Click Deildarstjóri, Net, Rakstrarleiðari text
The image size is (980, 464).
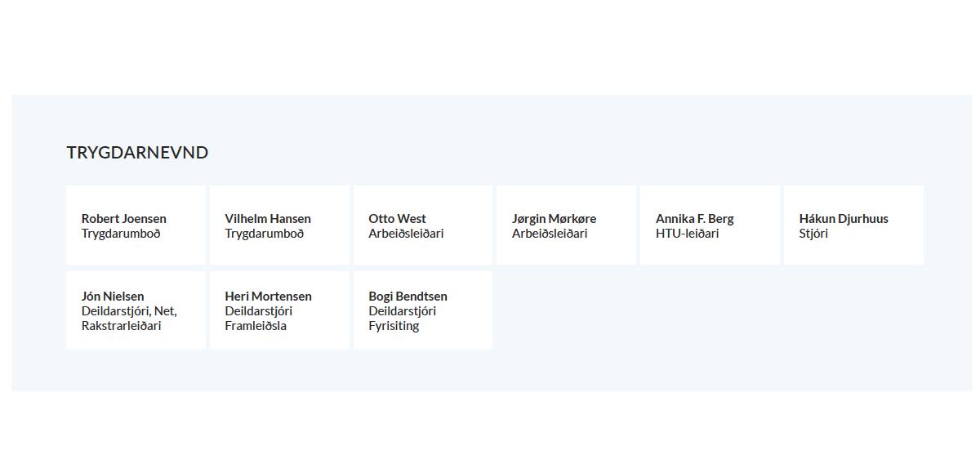tap(129, 319)
